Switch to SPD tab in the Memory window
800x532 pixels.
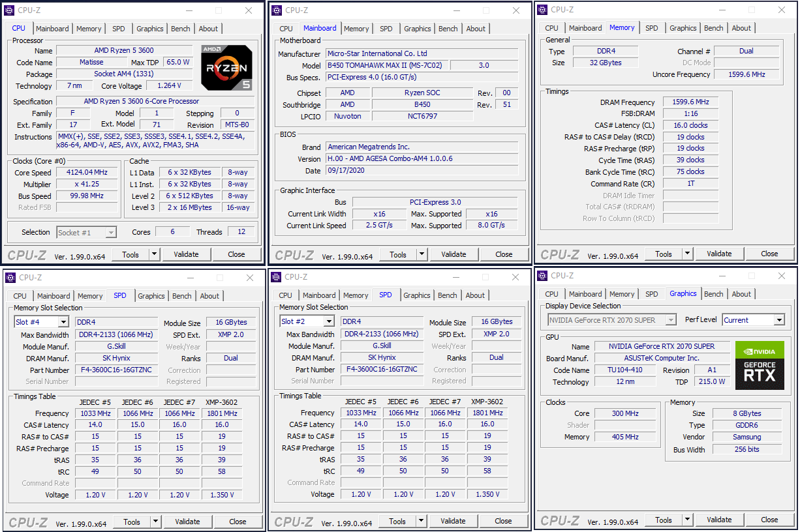click(652, 28)
